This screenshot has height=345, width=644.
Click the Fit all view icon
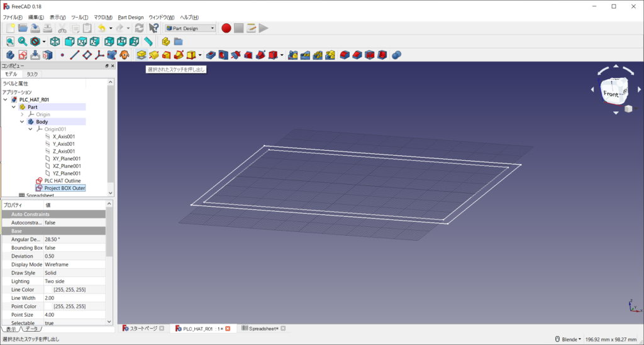click(x=11, y=41)
